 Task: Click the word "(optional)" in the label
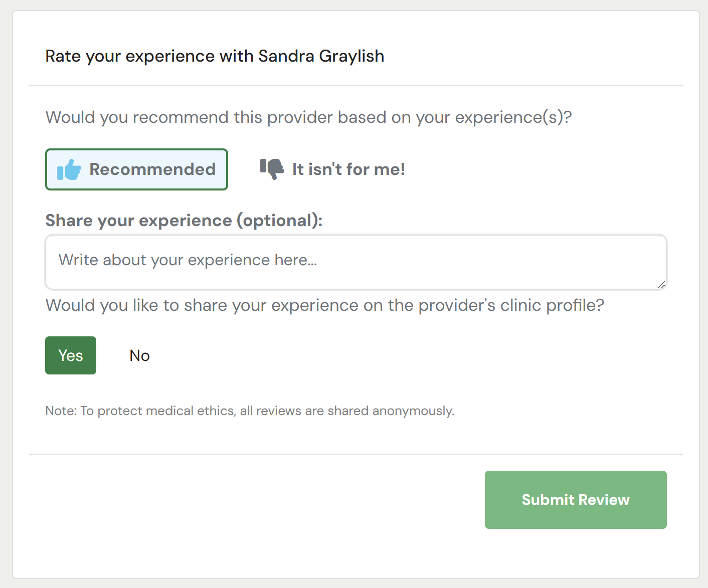click(x=279, y=221)
